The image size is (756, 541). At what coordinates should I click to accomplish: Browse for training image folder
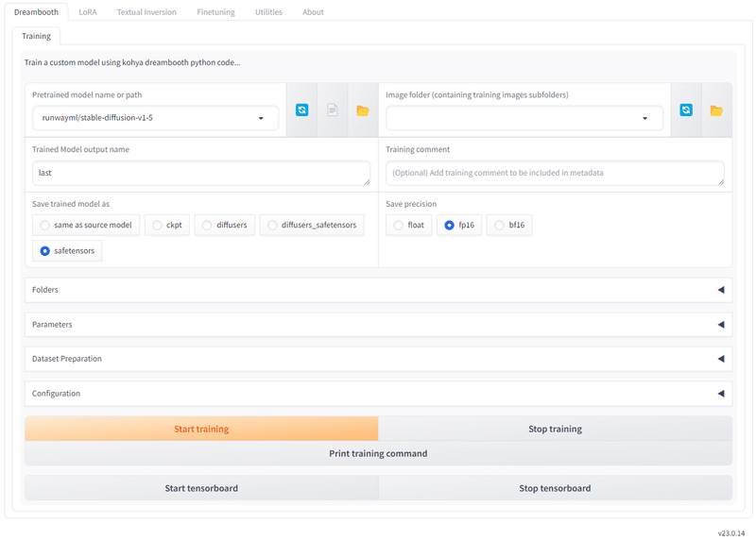(716, 110)
